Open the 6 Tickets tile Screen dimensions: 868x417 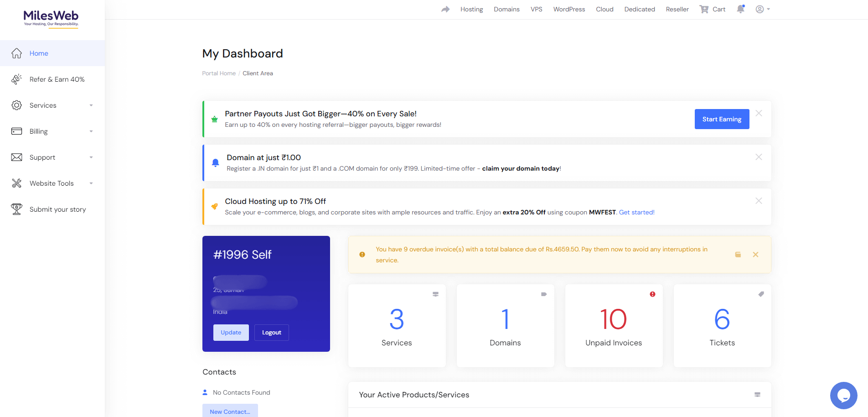click(x=722, y=326)
